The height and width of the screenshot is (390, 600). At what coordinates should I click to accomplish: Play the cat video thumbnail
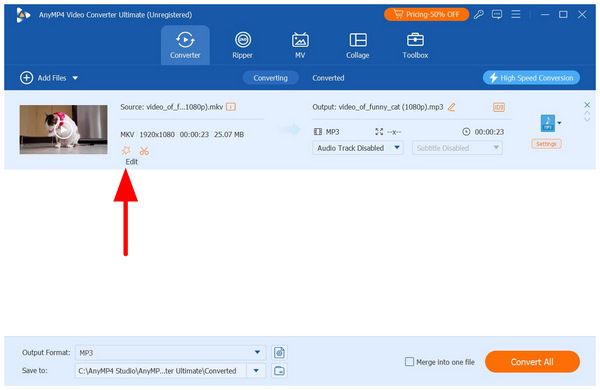click(x=64, y=130)
